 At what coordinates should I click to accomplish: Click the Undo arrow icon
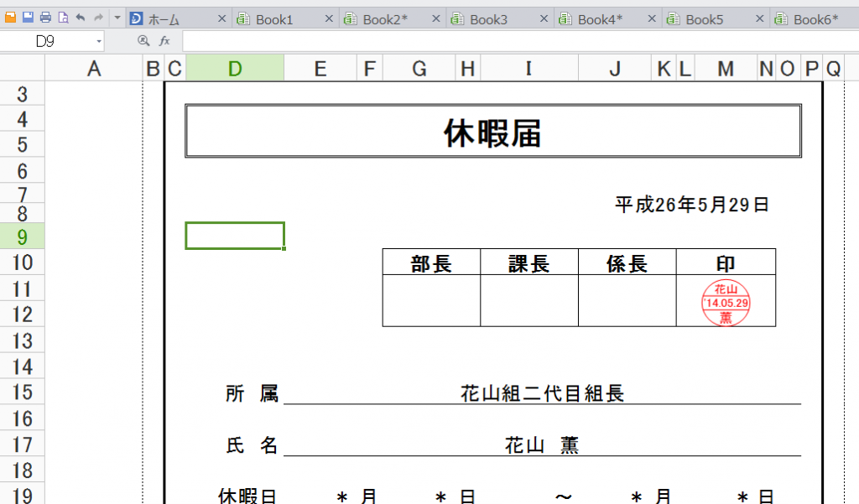81,18
